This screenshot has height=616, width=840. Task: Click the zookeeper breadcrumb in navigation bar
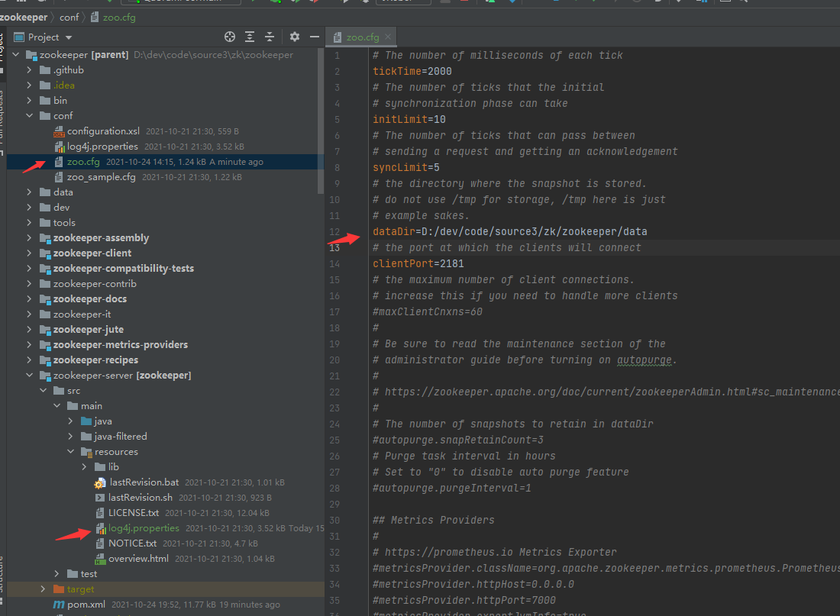click(24, 17)
